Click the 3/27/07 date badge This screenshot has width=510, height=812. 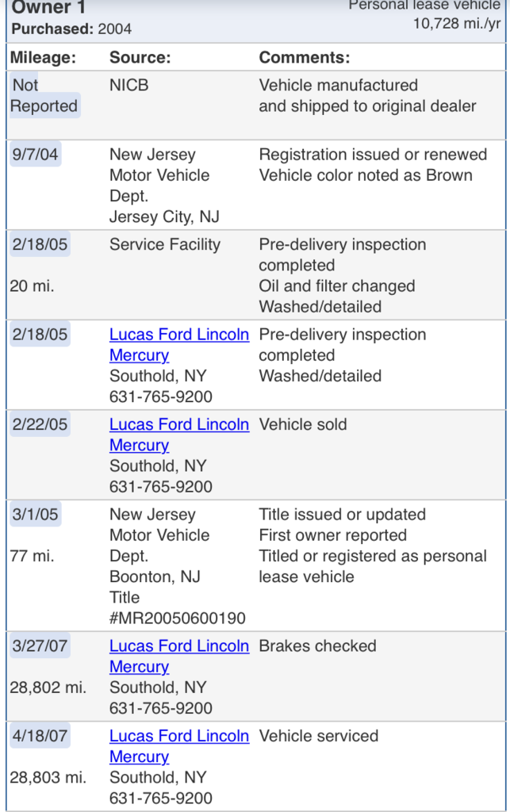pos(40,646)
